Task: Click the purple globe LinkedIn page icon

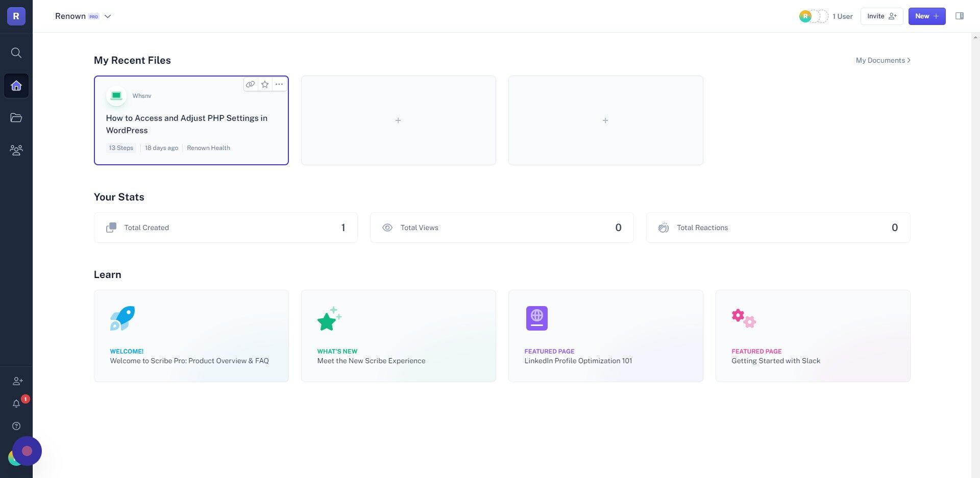Action: click(537, 318)
